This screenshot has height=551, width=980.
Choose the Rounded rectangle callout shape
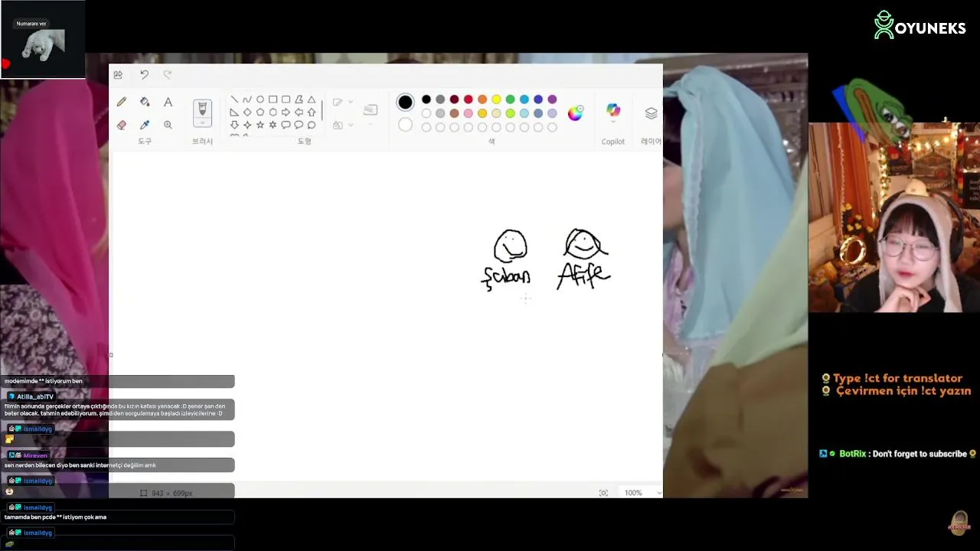pos(286,125)
